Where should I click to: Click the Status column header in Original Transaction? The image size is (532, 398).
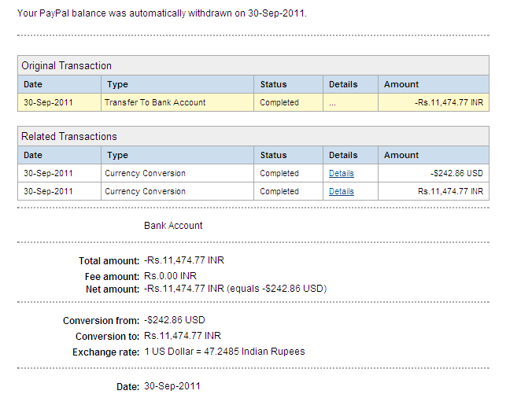[x=273, y=84]
